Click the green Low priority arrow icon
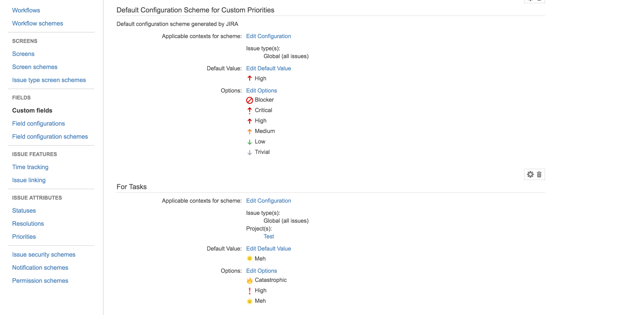The width and height of the screenshot is (644, 315). click(249, 142)
